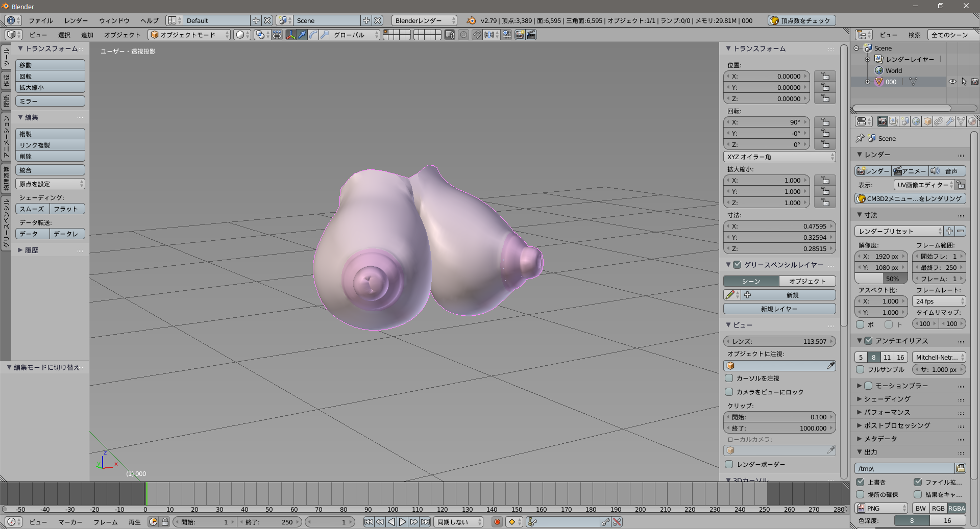This screenshot has width=980, height=529.
Task: Open the file browser for output path
Action: click(960, 468)
